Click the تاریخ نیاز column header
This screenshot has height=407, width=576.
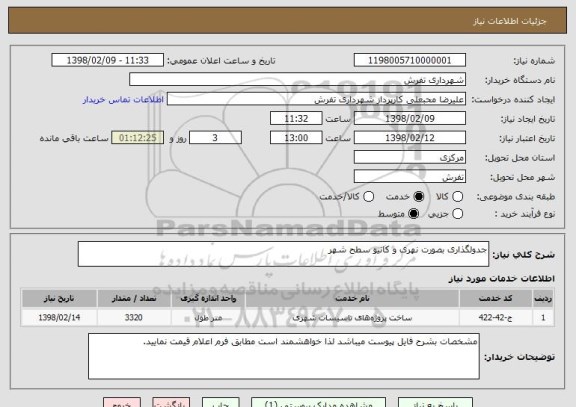tap(59, 299)
